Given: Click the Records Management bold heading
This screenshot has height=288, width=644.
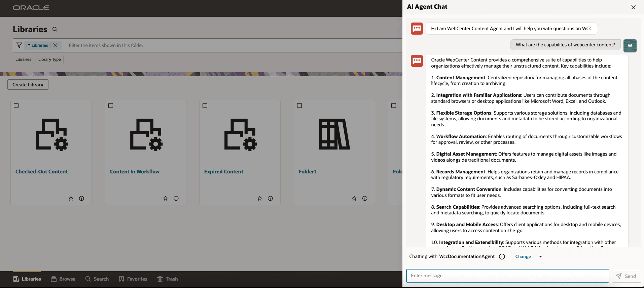Looking at the screenshot, I should point(461,172).
